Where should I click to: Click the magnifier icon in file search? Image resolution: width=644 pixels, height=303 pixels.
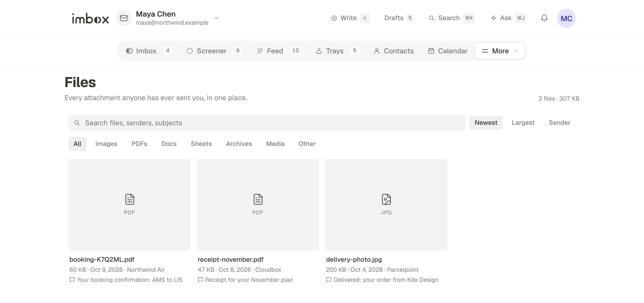coord(77,123)
